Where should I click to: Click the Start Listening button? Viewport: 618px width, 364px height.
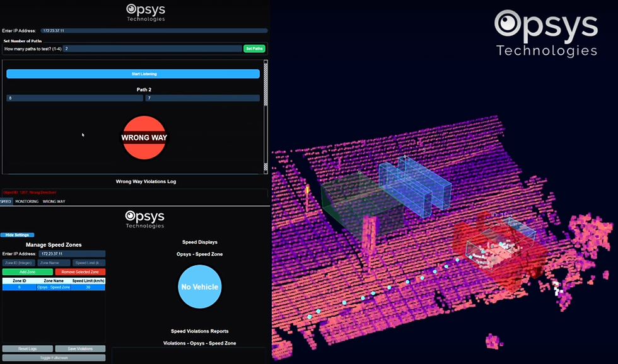(133, 74)
